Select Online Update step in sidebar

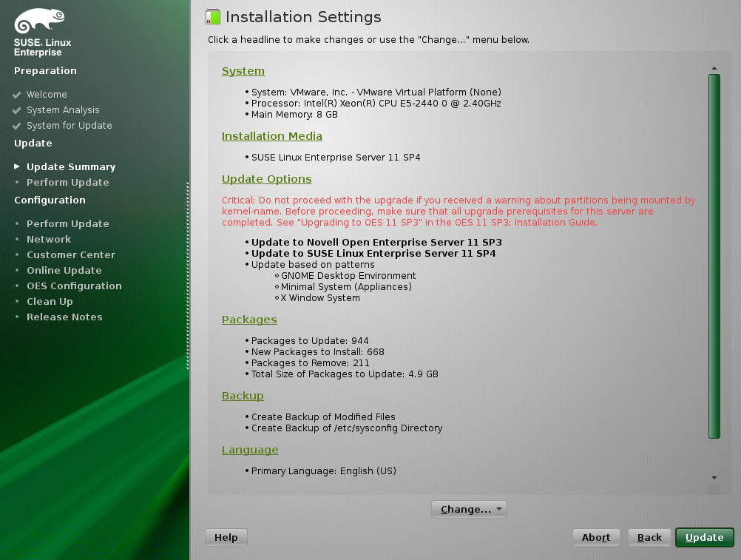(x=64, y=270)
